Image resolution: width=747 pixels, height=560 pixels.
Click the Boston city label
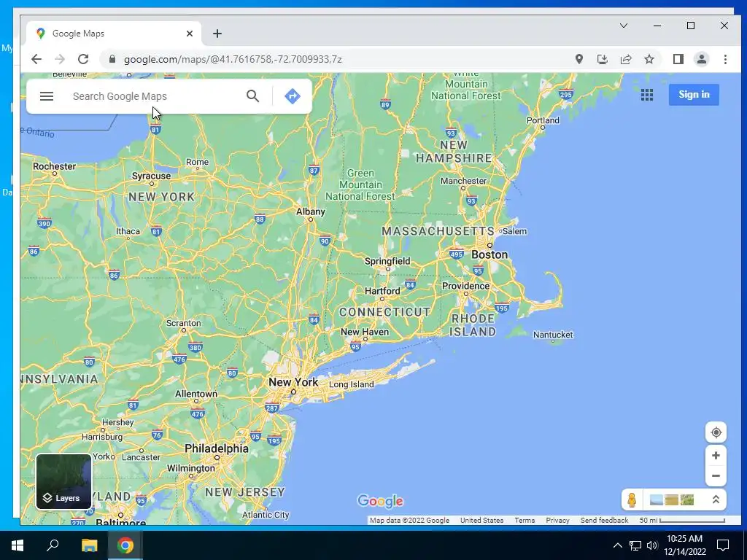tap(489, 254)
